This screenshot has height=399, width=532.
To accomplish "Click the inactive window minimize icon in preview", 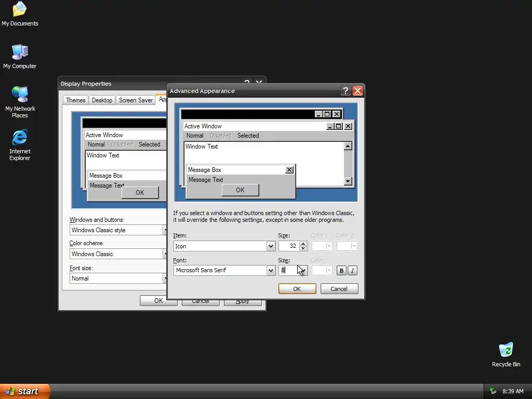I will tap(318, 114).
